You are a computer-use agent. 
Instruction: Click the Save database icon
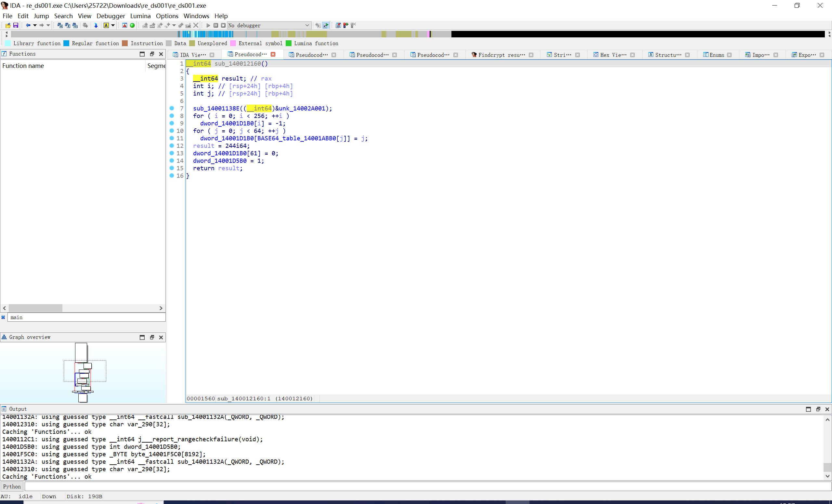tap(16, 25)
